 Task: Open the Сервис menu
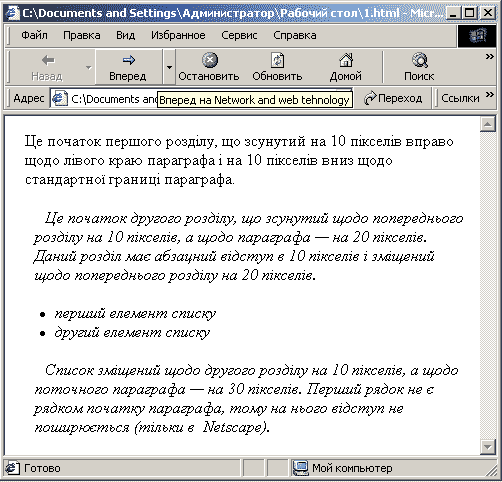click(239, 35)
